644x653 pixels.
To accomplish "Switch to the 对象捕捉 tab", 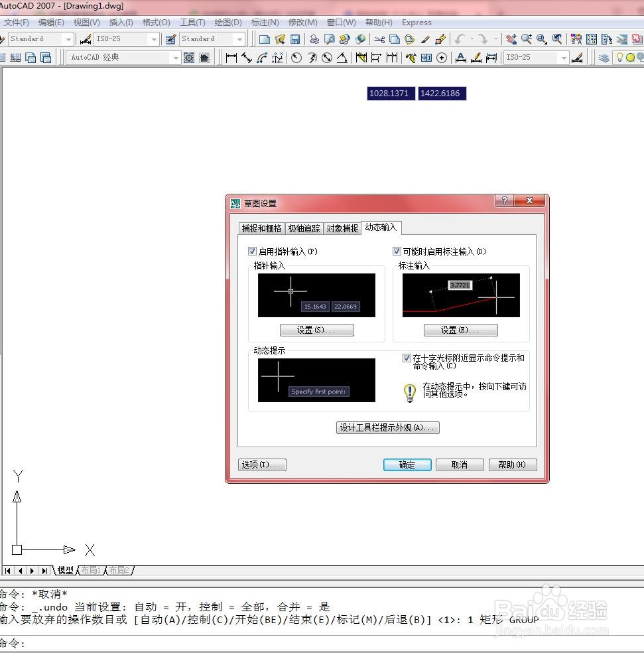I will coord(342,229).
